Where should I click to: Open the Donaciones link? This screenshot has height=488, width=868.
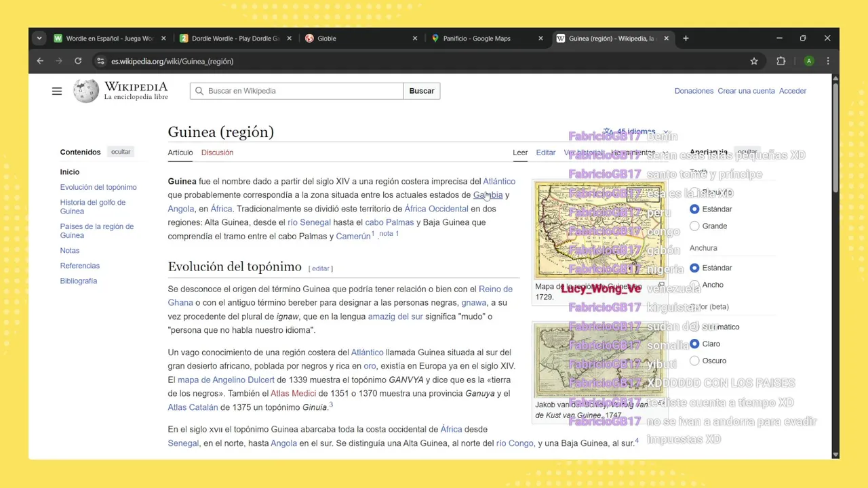click(x=694, y=91)
